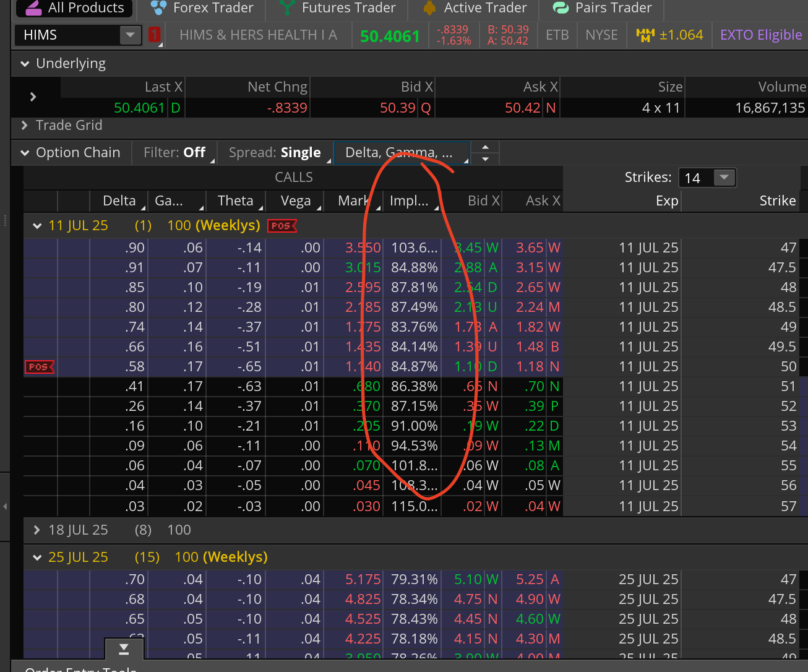
Task: Open the Spread: Single menu
Action: click(275, 153)
